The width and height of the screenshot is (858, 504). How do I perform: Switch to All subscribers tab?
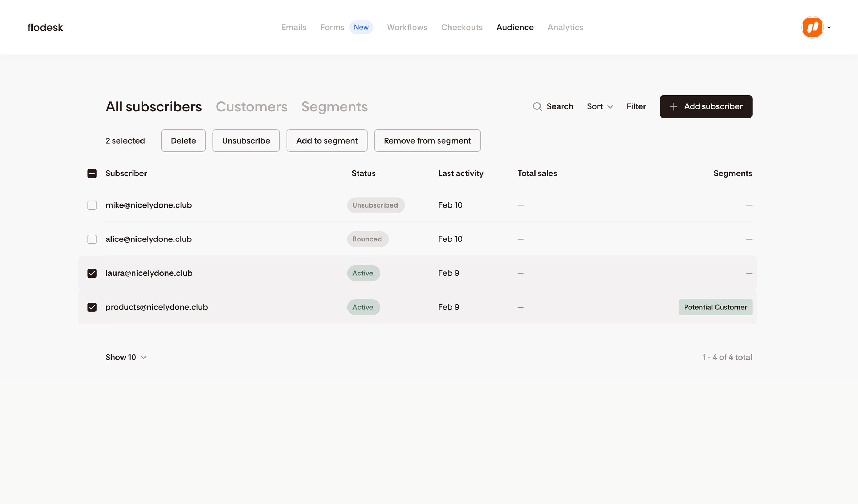click(x=154, y=106)
